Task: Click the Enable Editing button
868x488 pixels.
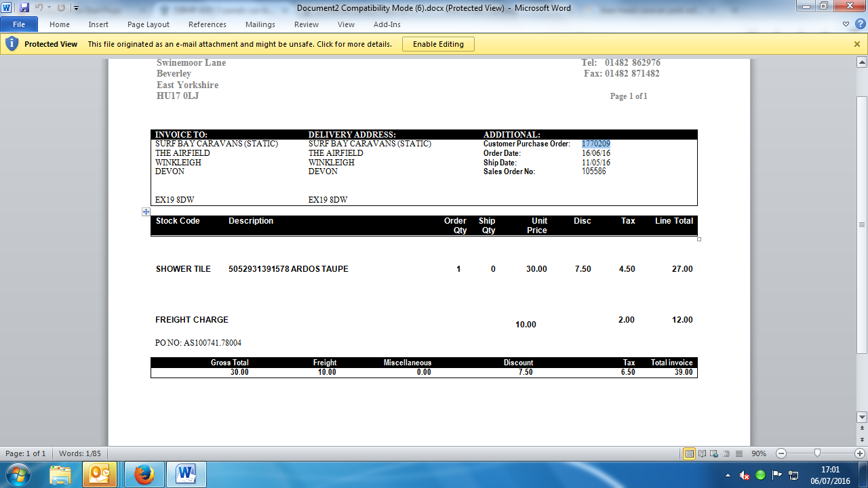Action: (438, 44)
